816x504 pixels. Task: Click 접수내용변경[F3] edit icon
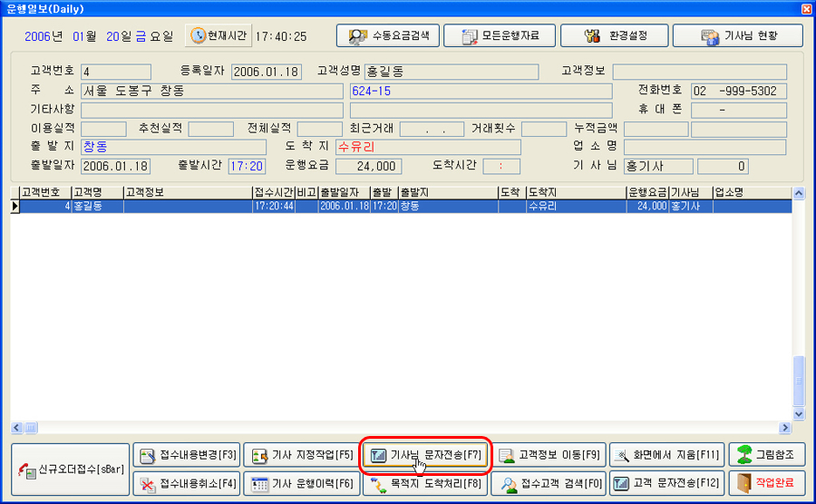click(x=148, y=456)
